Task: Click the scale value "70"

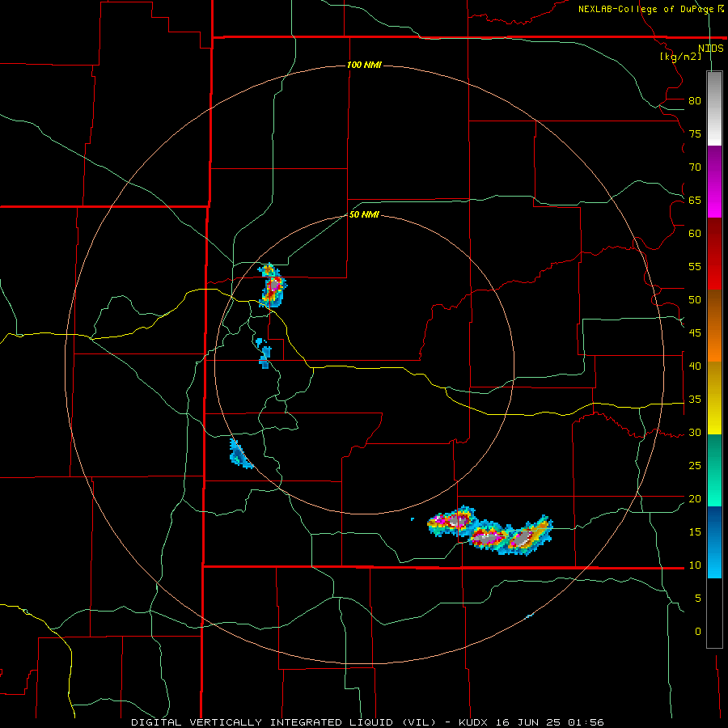Action: click(695, 167)
